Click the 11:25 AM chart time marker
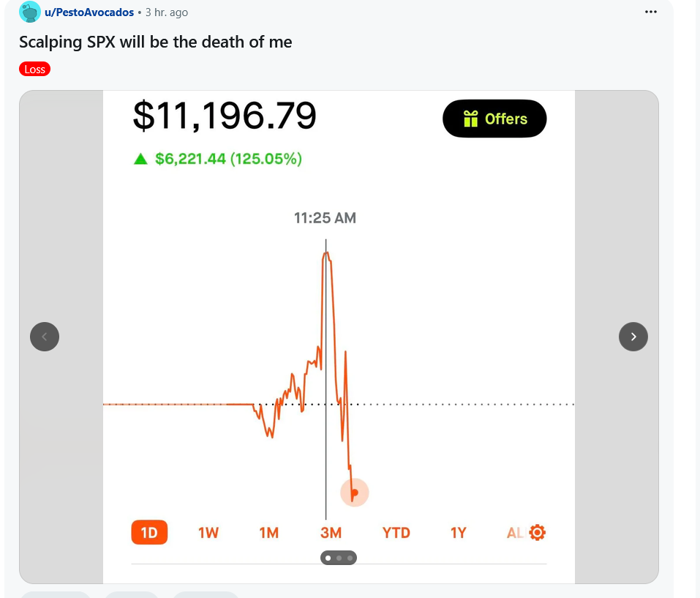 click(325, 218)
